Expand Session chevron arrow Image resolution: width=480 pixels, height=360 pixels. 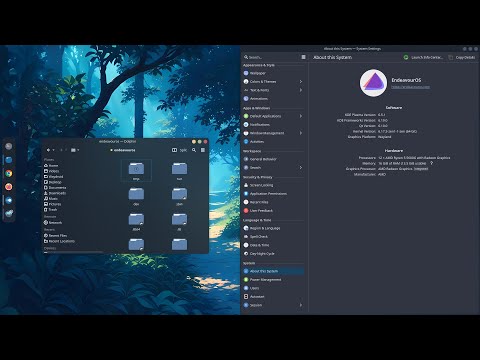pos(301,305)
